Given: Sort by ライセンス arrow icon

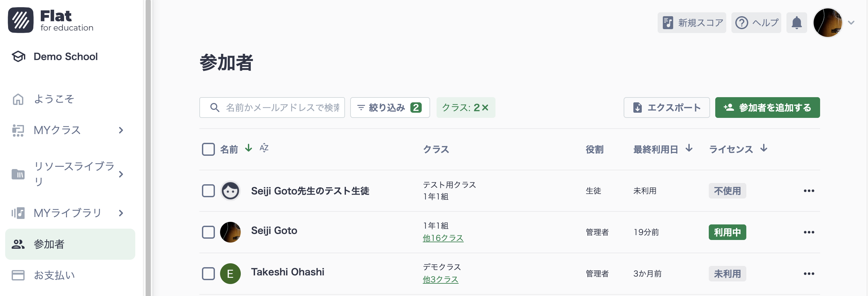Looking at the screenshot, I should click(764, 148).
